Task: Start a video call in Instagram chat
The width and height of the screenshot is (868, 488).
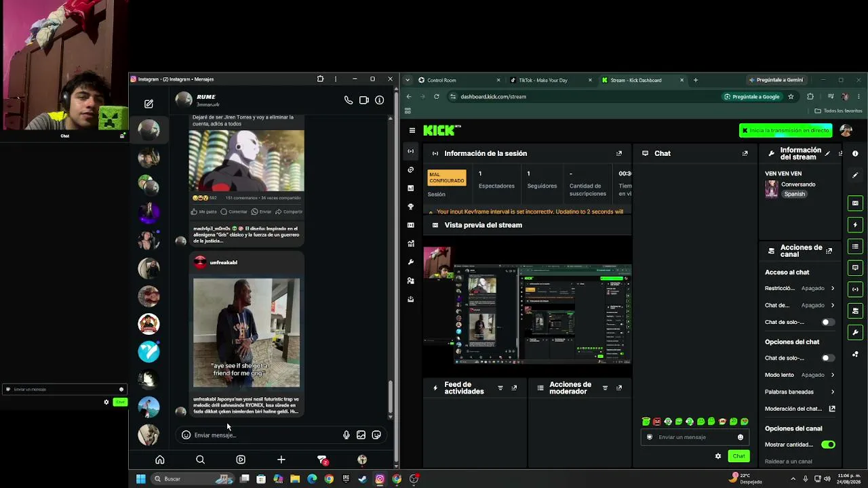Action: pyautogui.click(x=364, y=100)
